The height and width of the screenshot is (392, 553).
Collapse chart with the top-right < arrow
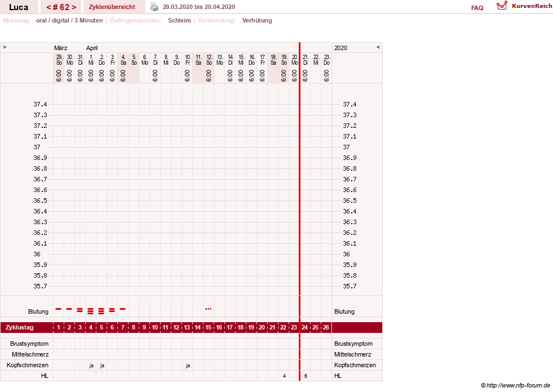378,47
